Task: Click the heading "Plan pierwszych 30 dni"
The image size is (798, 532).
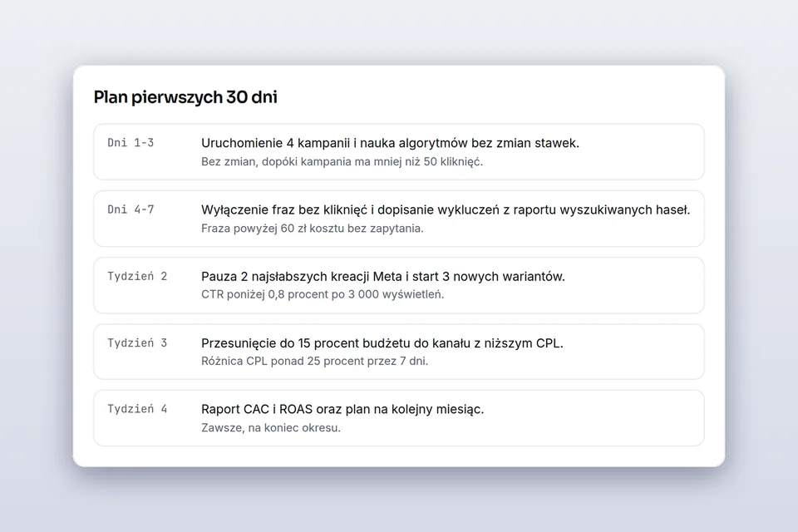Action: [185, 96]
